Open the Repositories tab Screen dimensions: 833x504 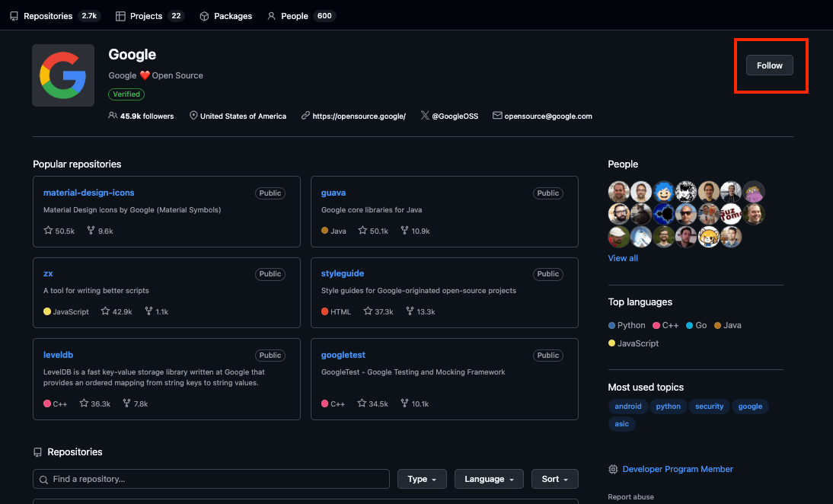click(x=55, y=16)
